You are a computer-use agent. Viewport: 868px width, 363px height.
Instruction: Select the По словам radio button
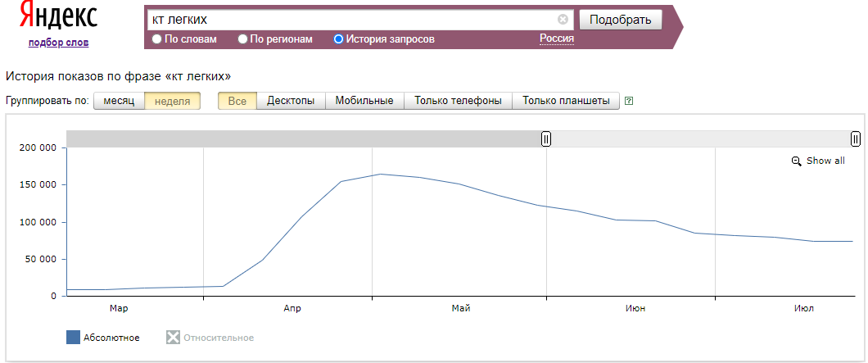coord(156,39)
